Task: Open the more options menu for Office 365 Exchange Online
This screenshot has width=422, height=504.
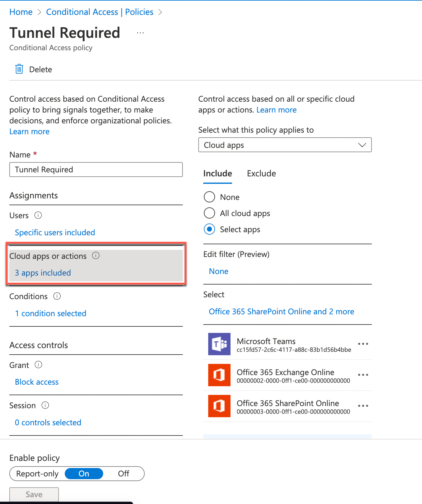Action: click(363, 375)
